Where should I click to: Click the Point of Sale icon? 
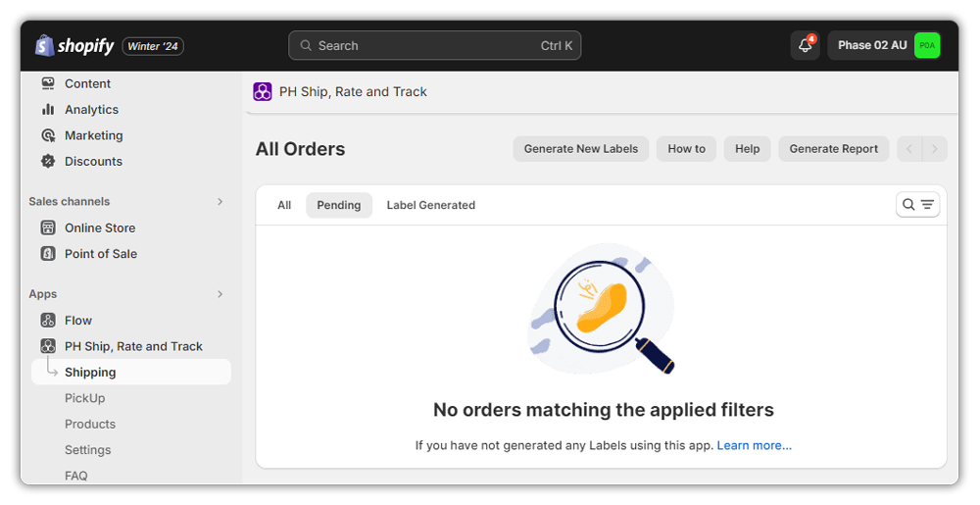tap(48, 254)
